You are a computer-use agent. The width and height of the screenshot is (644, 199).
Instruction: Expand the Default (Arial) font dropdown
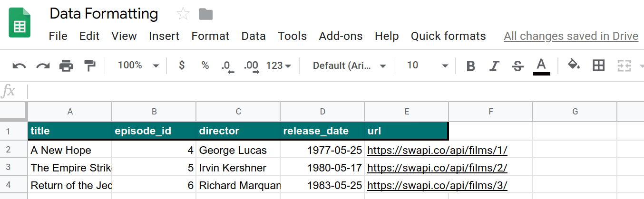(x=349, y=66)
